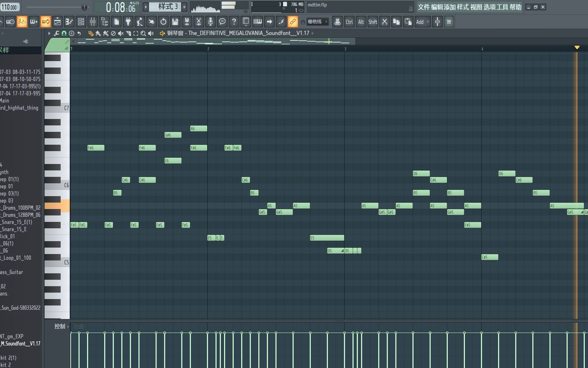Open the 栅格线 snap dropdown
The width and height of the screenshot is (588, 368).
(x=317, y=22)
